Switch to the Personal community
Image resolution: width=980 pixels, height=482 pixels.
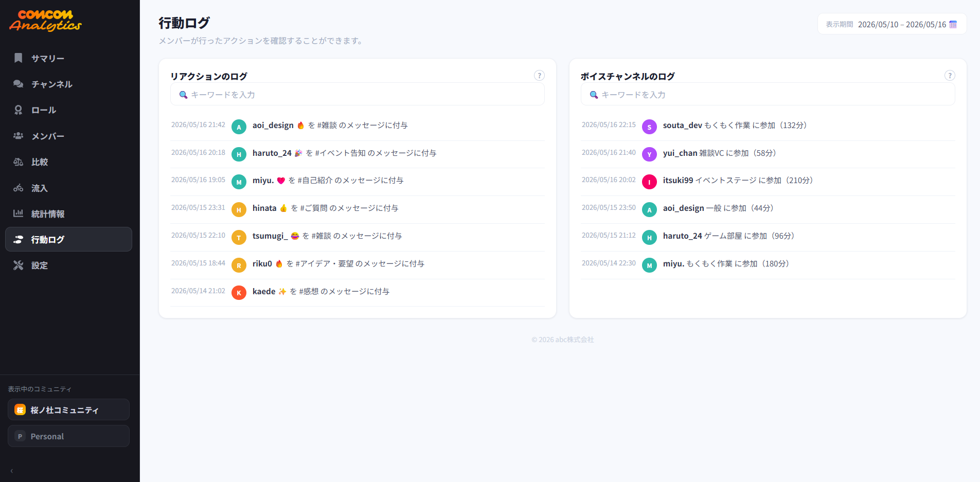pos(68,436)
